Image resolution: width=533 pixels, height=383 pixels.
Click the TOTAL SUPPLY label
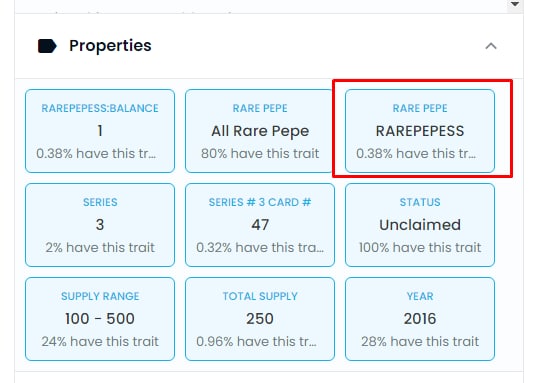click(x=260, y=296)
